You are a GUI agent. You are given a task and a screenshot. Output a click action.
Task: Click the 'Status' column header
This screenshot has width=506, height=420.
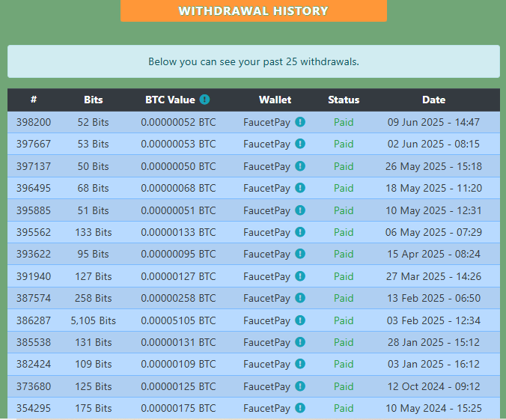pos(344,100)
